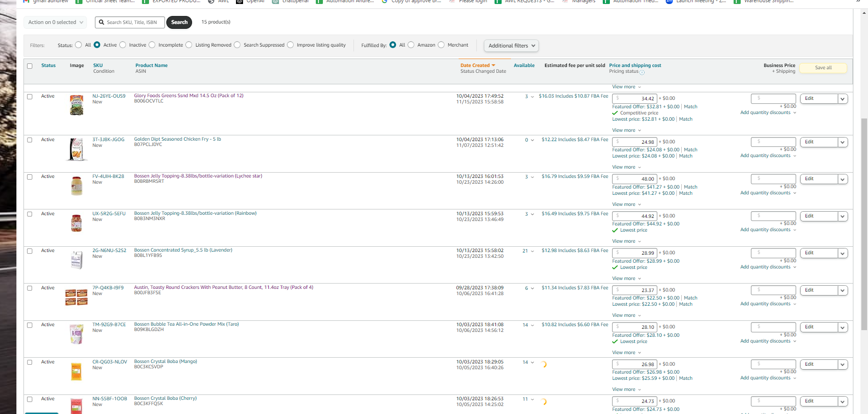Image resolution: width=868 pixels, height=414 pixels.
Task: Sort by the Product Name column header
Action: [152, 65]
